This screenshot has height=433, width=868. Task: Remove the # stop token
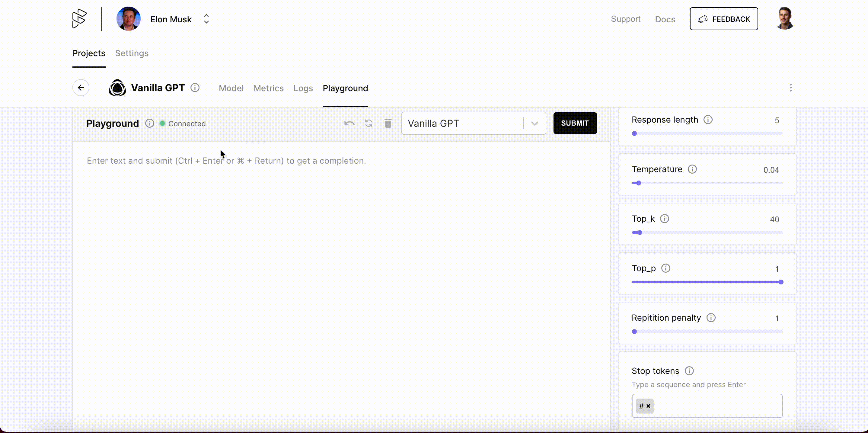pos(648,406)
